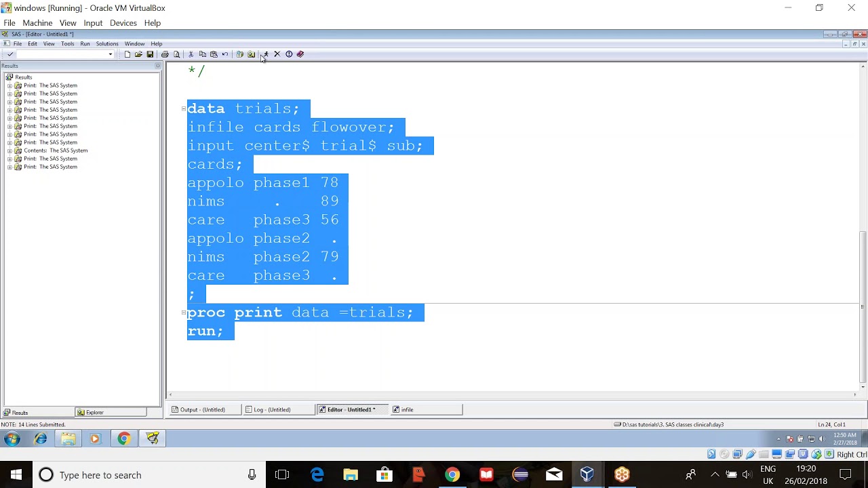Click the 'input center$ trial$ sub;' line

tap(305, 146)
